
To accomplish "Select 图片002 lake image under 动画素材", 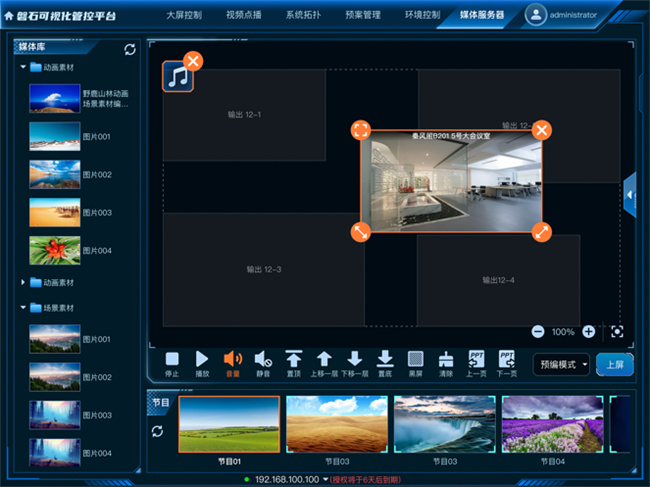I will 55,174.
